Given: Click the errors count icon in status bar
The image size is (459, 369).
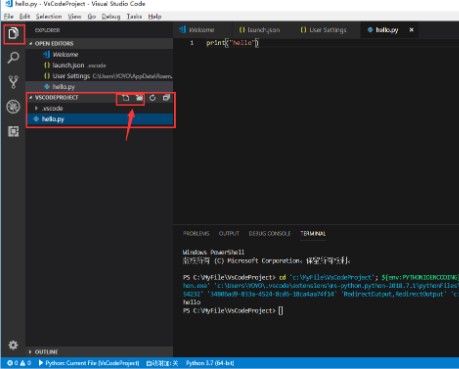Looking at the screenshot, I should pos(12,363).
